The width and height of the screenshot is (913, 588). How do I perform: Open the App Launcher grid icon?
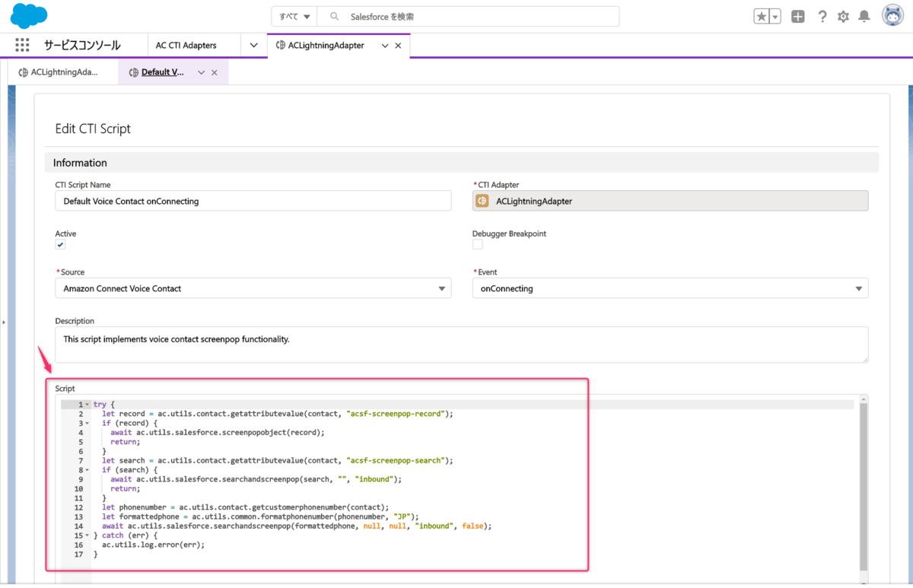tap(22, 45)
